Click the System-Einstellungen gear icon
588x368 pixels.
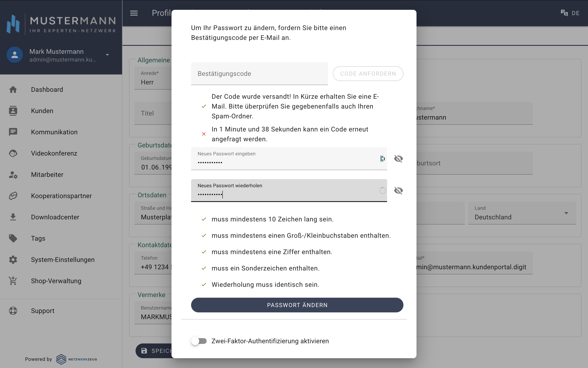point(13,260)
